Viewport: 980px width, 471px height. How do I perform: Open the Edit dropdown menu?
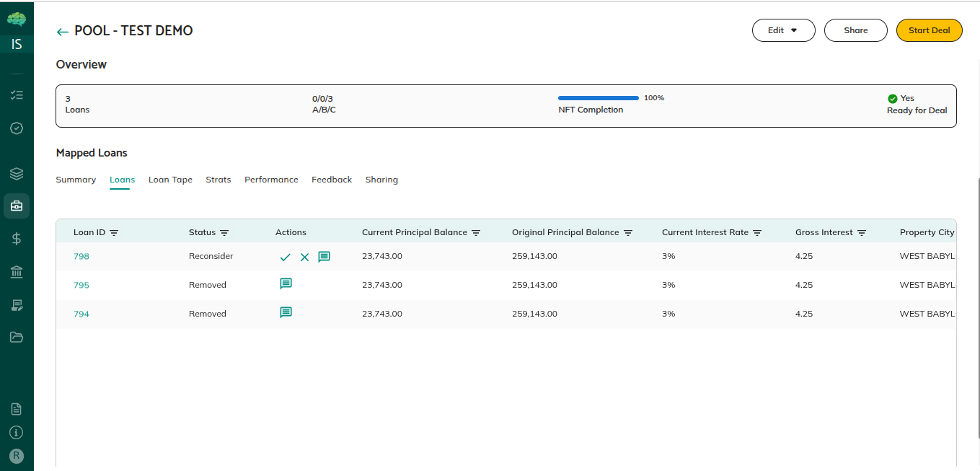pyautogui.click(x=783, y=30)
